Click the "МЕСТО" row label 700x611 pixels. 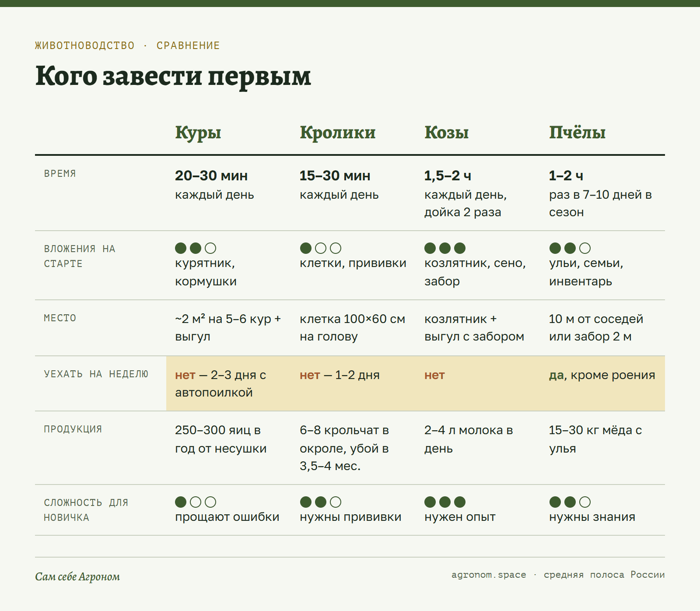(60, 318)
